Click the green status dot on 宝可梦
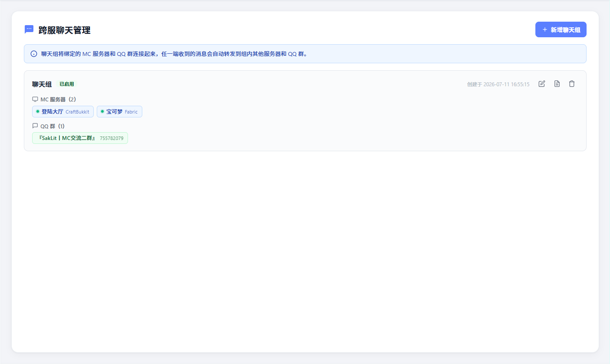This screenshot has height=364, width=610. pyautogui.click(x=102, y=111)
